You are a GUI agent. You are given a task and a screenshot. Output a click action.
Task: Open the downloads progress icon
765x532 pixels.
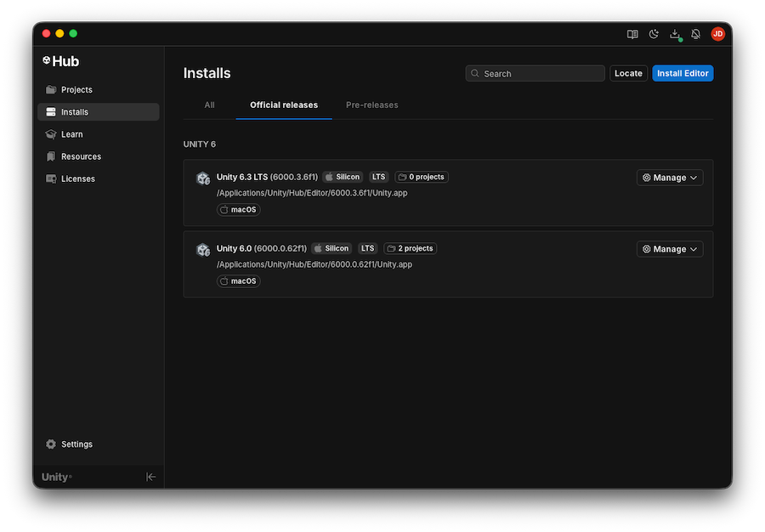click(x=675, y=33)
